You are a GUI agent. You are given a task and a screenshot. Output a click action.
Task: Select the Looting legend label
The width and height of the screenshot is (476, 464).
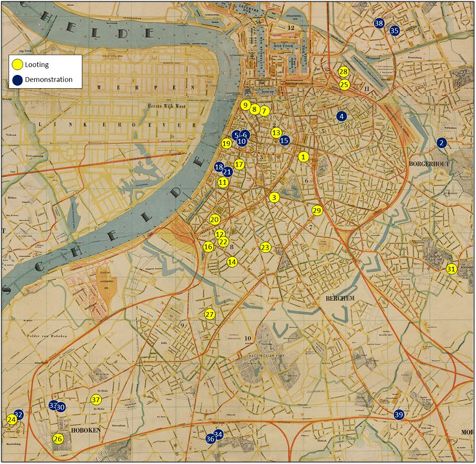point(37,65)
